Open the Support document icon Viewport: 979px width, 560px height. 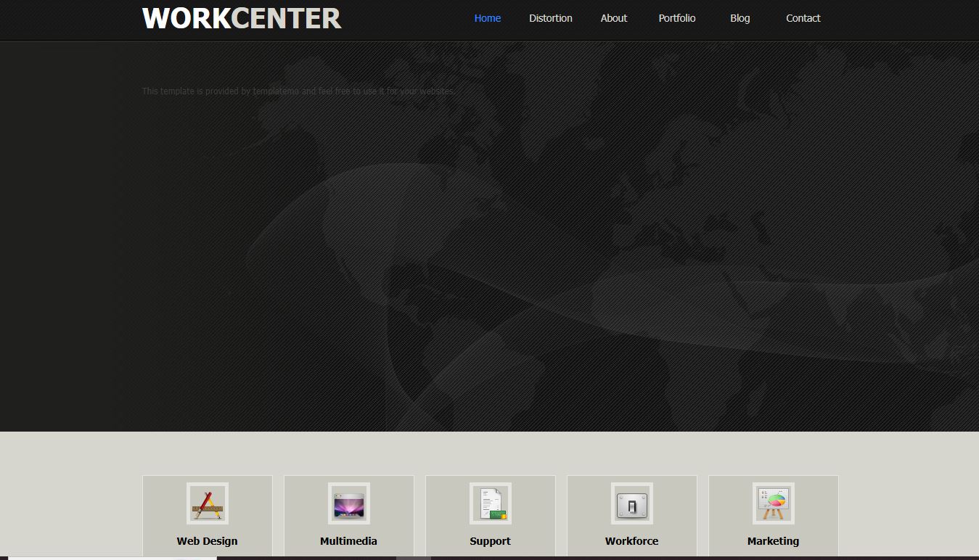(x=490, y=503)
